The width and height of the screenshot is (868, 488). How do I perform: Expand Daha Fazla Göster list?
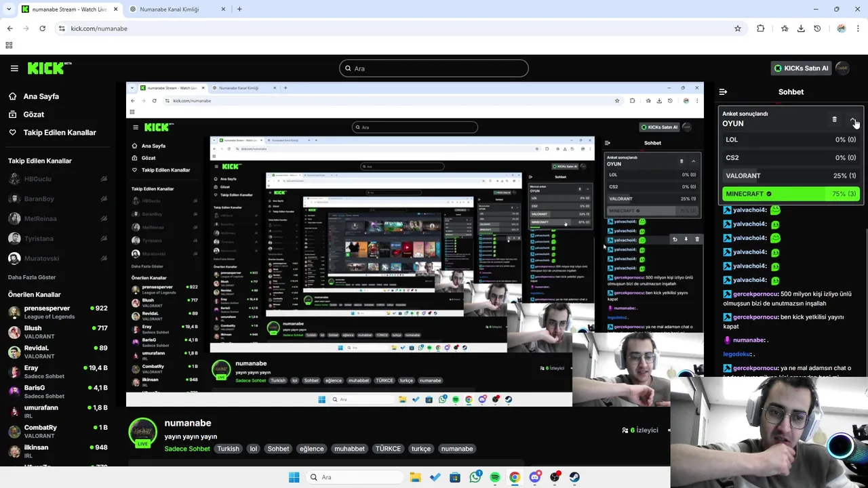coord(32,277)
